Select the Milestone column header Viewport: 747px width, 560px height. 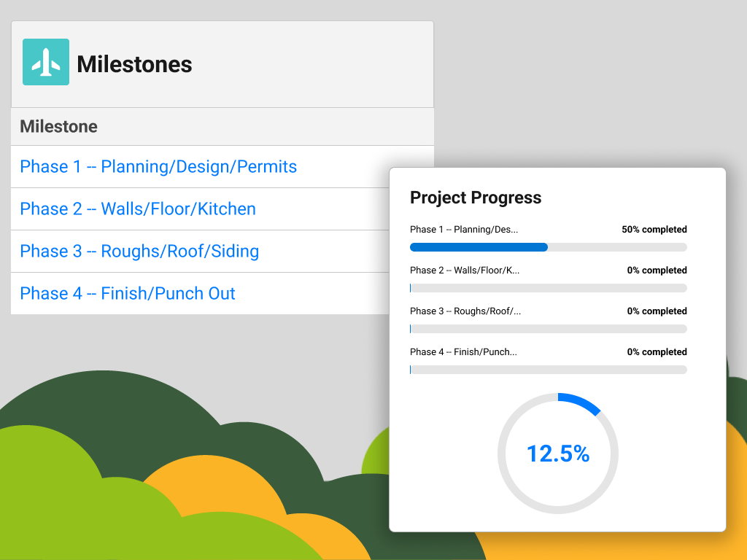pyautogui.click(x=58, y=126)
